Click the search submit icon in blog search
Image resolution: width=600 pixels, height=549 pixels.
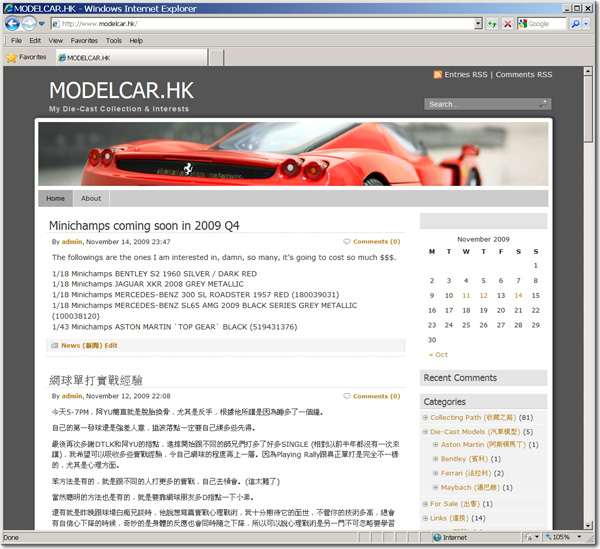point(543,104)
